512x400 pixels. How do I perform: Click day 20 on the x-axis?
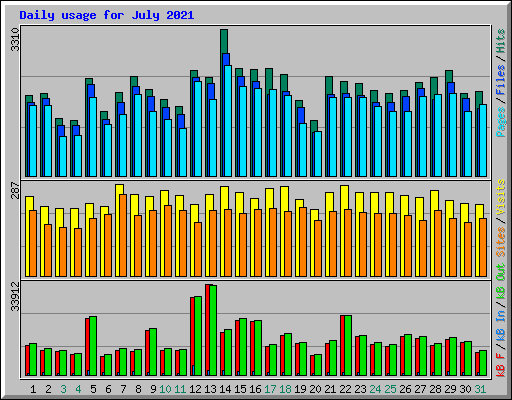[315, 389]
